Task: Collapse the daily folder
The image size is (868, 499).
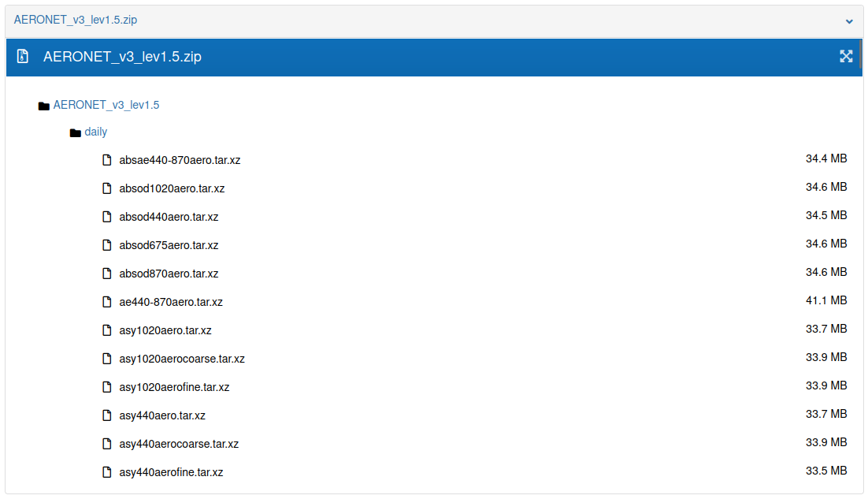Action: point(96,132)
